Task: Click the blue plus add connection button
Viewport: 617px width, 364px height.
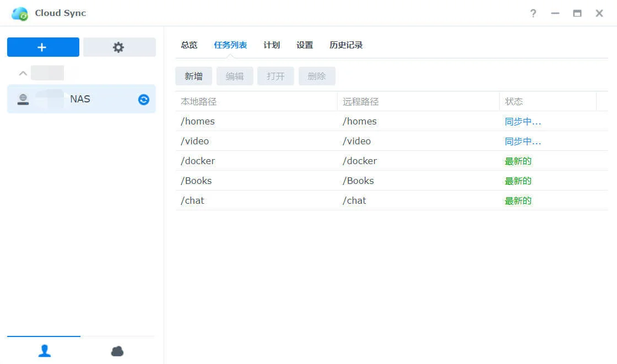Action: coord(43,47)
